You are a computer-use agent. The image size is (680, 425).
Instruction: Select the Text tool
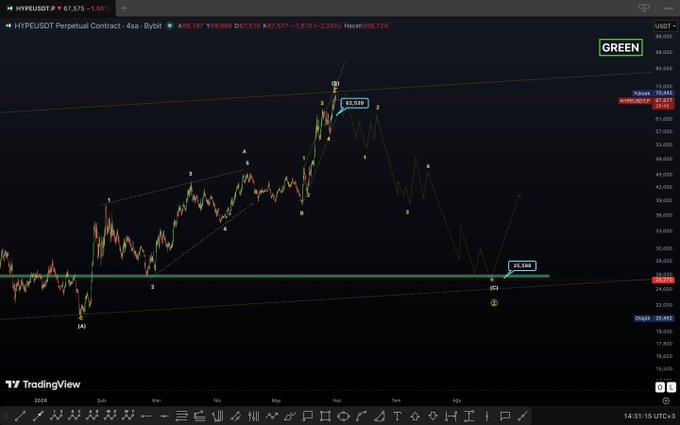[x=397, y=416]
